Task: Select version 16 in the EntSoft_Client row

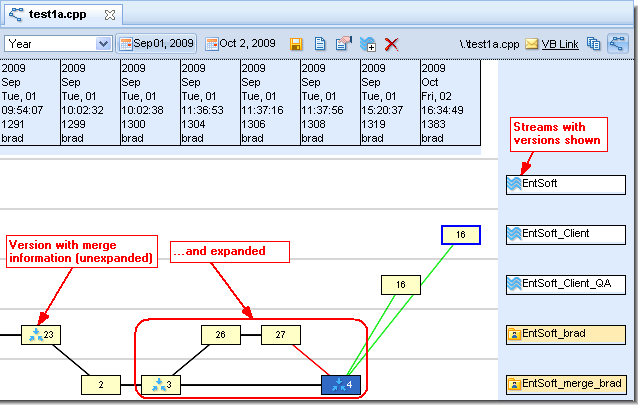Action: (461, 235)
